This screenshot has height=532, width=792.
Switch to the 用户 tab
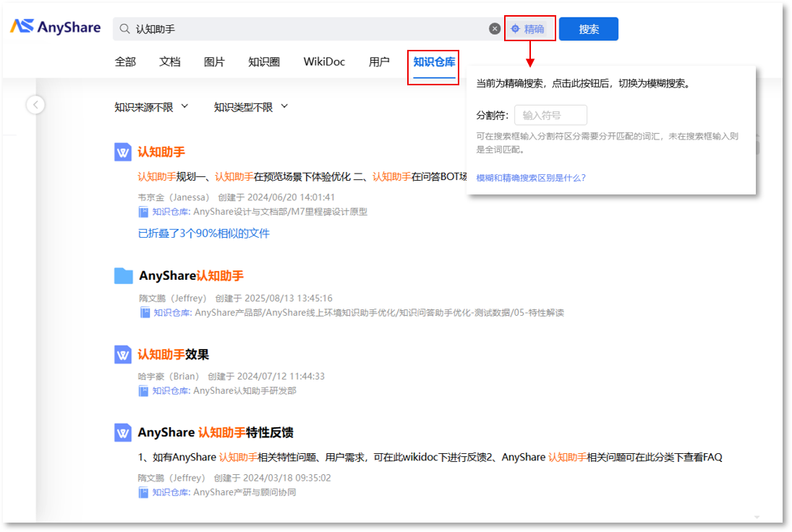click(x=379, y=61)
